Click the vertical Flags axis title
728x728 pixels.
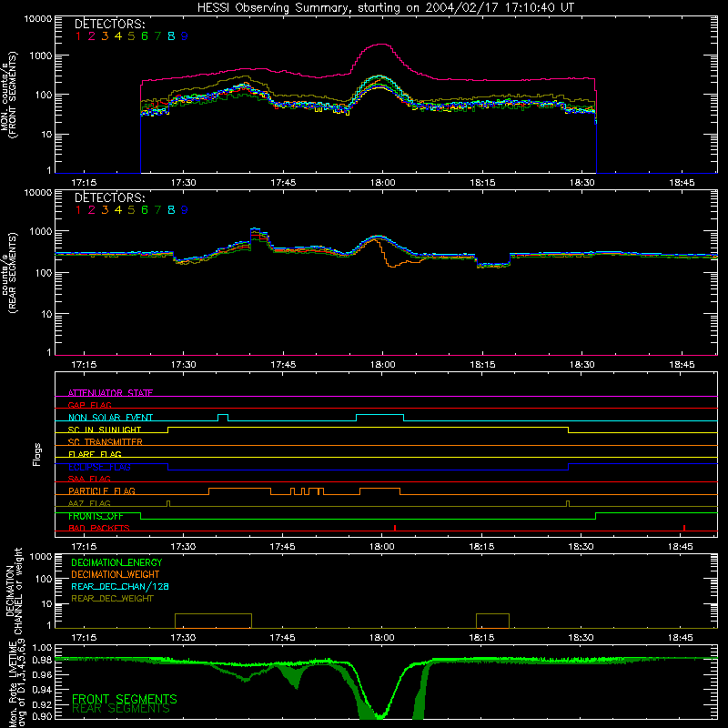pyautogui.click(x=36, y=454)
